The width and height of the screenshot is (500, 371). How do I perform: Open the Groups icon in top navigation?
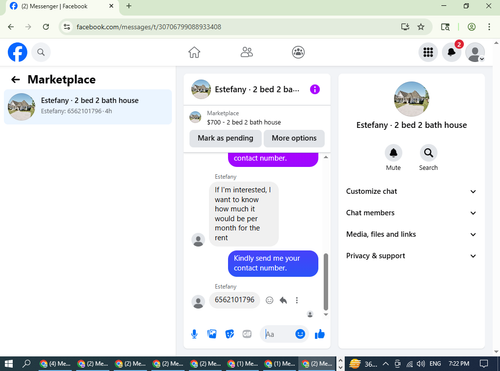point(298,52)
